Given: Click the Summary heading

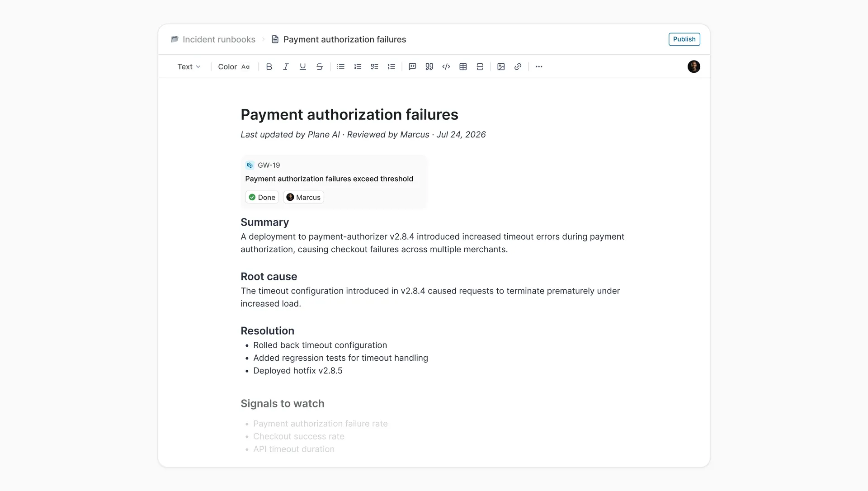Looking at the screenshot, I should pos(264,222).
